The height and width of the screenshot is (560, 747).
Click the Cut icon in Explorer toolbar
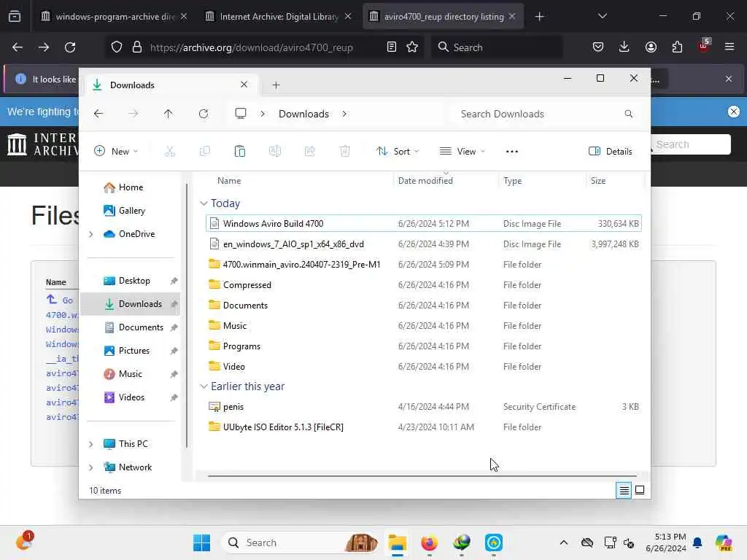[x=169, y=152]
